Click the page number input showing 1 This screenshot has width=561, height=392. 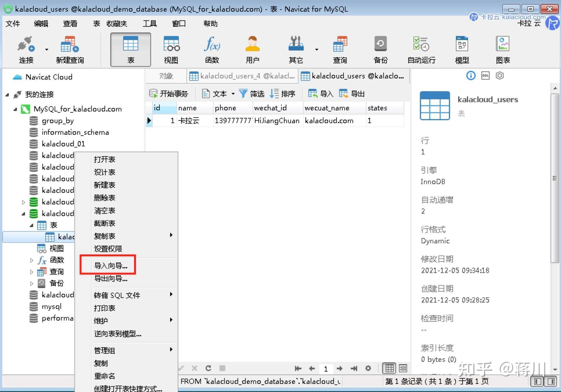(326, 368)
